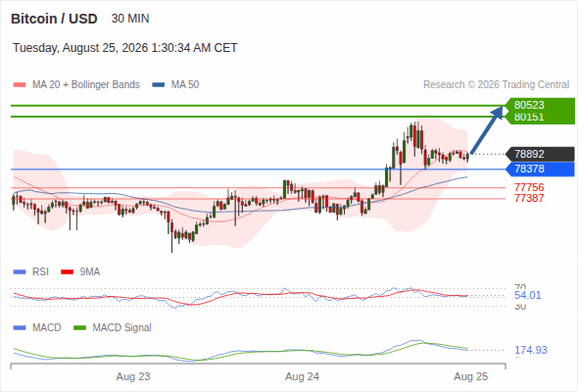
Task: Click the red 9MA legend swatch
Action: [x=67, y=272]
